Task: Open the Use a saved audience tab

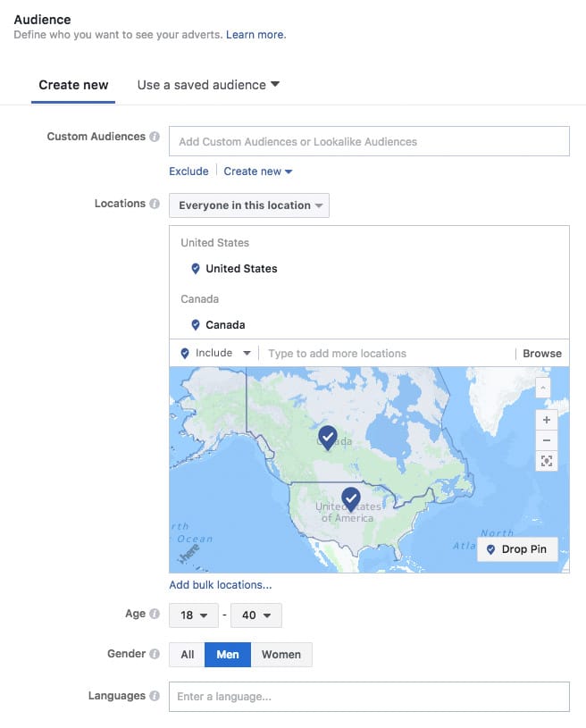Action: tap(208, 85)
